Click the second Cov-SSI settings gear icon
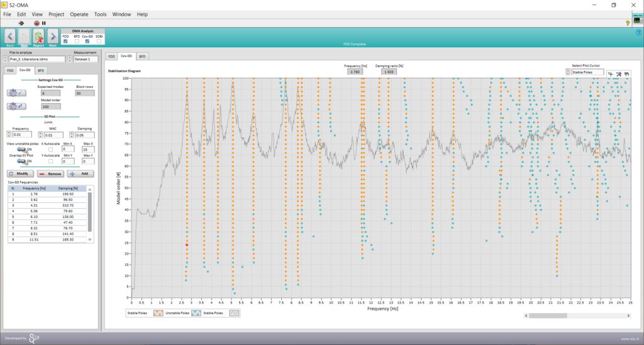644x345 pixels. pos(16,106)
